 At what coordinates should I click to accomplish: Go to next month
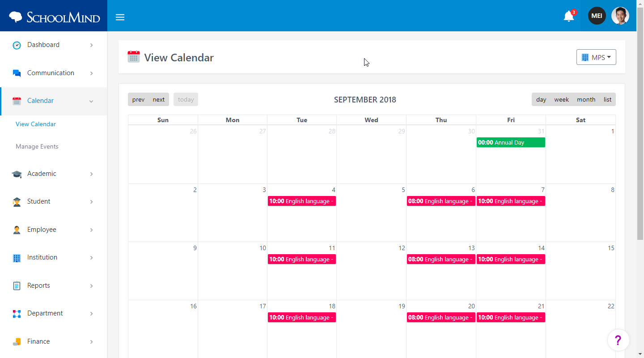[159, 99]
